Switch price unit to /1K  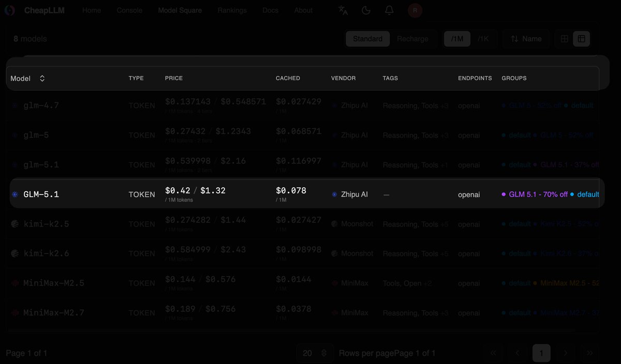[483, 39]
